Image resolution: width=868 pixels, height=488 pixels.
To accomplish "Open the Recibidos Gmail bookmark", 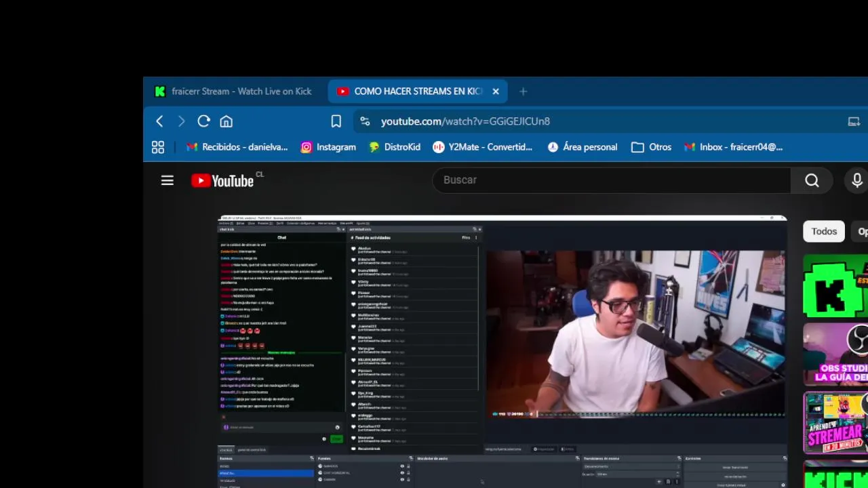I will point(237,147).
